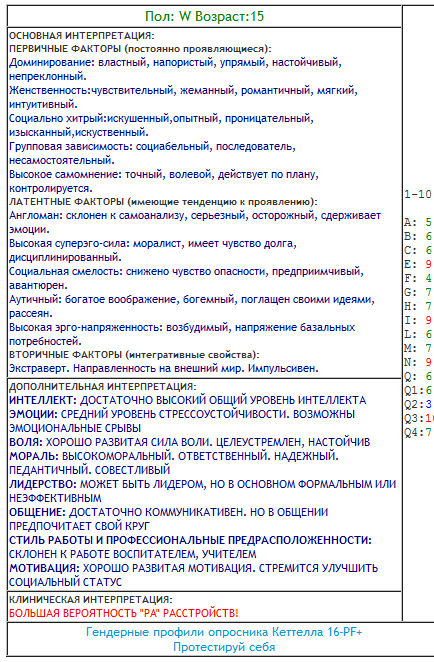Click the Доминирование factor line
The image size is (434, 662).
[x=175, y=69]
